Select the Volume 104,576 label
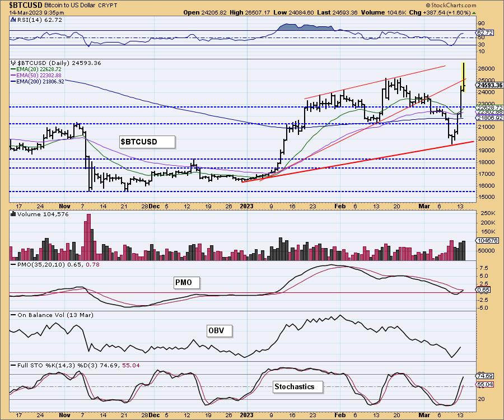 [43, 214]
